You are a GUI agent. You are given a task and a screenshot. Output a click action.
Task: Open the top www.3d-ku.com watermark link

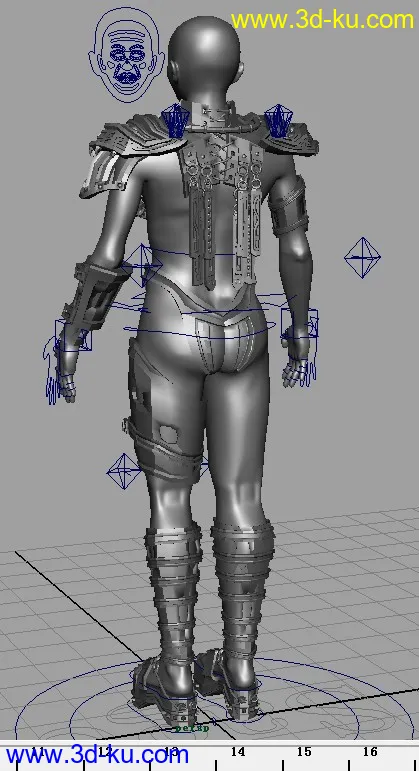click(x=323, y=20)
